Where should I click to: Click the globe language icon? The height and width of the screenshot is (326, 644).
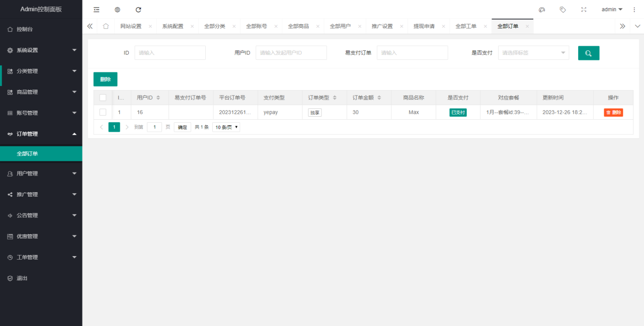click(117, 9)
